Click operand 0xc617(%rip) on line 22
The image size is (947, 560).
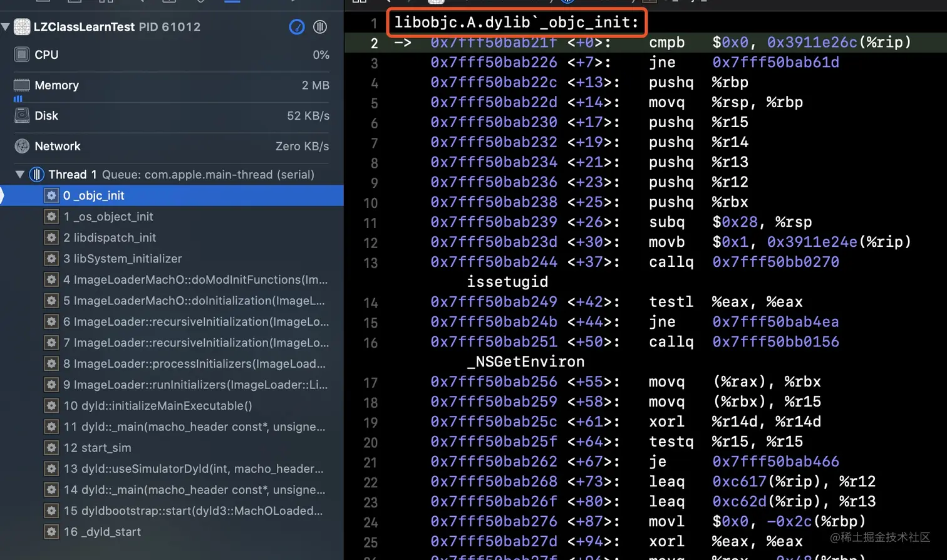771,481
